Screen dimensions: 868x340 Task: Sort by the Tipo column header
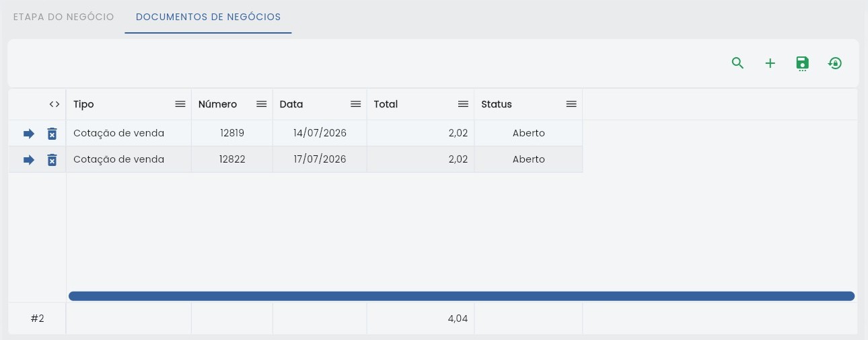click(x=83, y=104)
